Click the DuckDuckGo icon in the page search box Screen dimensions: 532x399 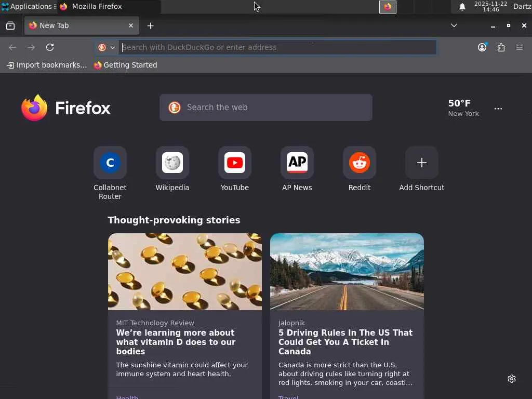click(175, 108)
